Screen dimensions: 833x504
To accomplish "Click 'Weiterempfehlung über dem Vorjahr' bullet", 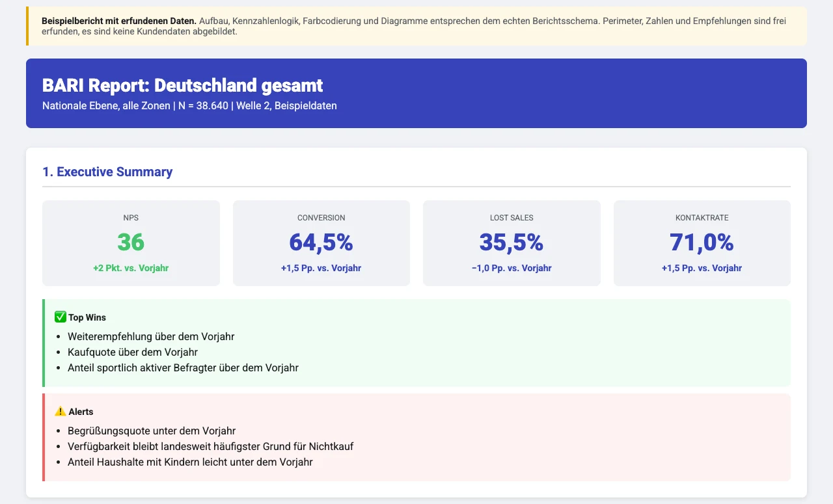I will pyautogui.click(x=151, y=336).
